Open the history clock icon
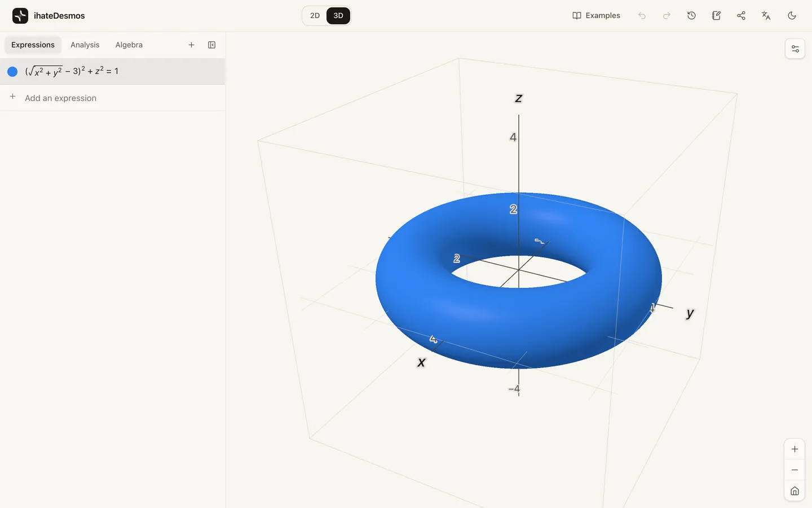The width and height of the screenshot is (812, 508). [691, 16]
